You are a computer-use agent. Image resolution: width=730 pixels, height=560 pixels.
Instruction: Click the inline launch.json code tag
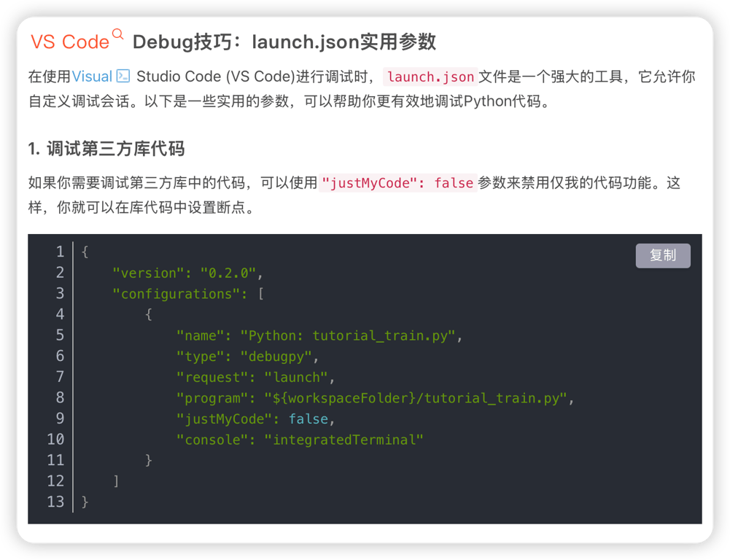pos(430,77)
